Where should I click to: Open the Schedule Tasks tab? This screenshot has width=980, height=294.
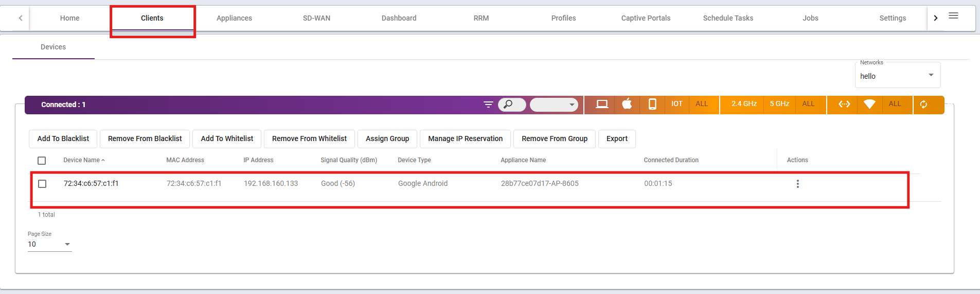tap(728, 18)
